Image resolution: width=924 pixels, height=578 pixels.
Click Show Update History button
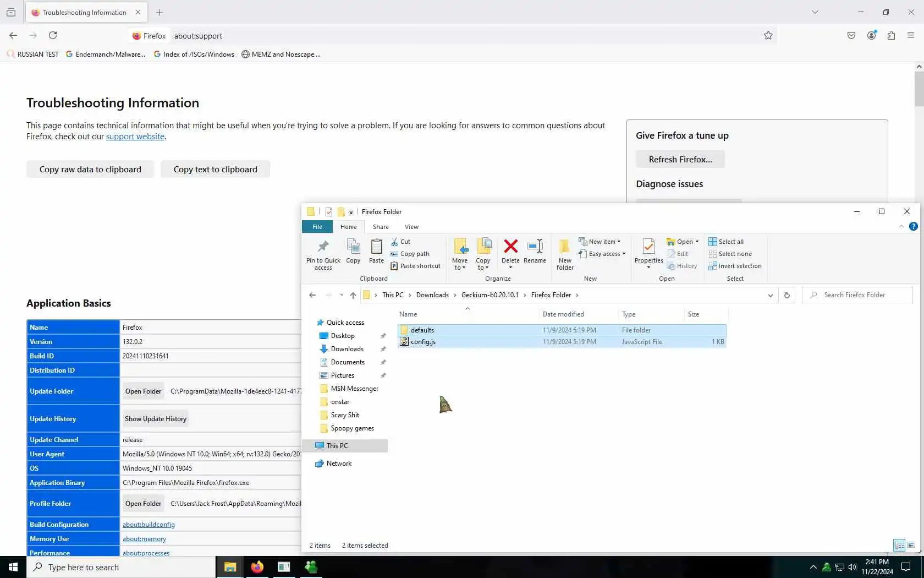click(156, 419)
